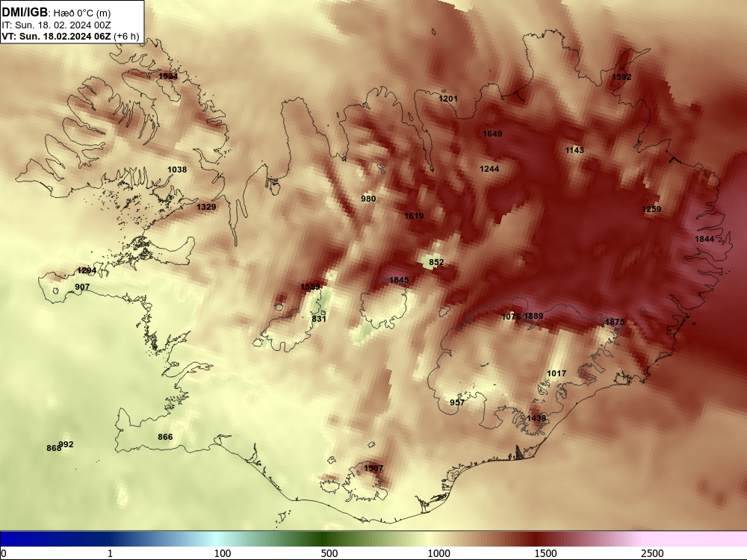This screenshot has width=747, height=560.
Task: Click the colour scale label 500
Action: pyautogui.click(x=329, y=553)
